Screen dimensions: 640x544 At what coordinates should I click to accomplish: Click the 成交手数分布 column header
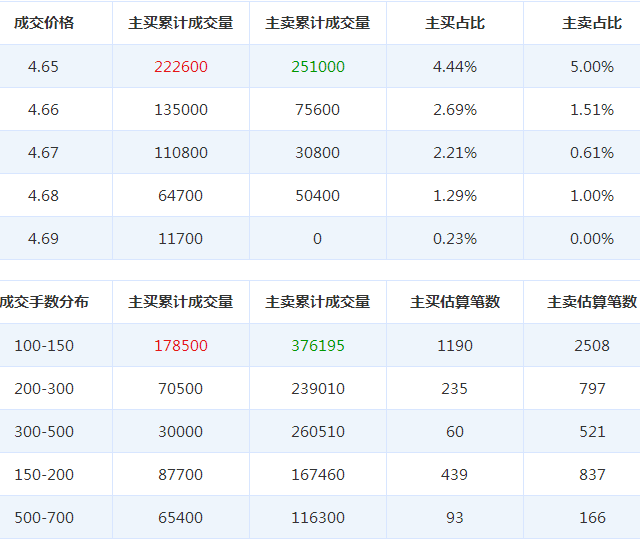click(x=44, y=302)
